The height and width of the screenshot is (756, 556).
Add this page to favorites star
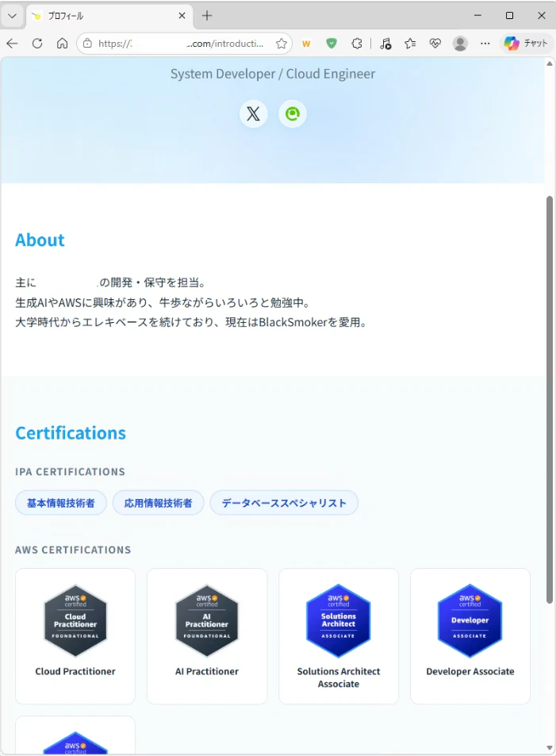pyautogui.click(x=281, y=44)
